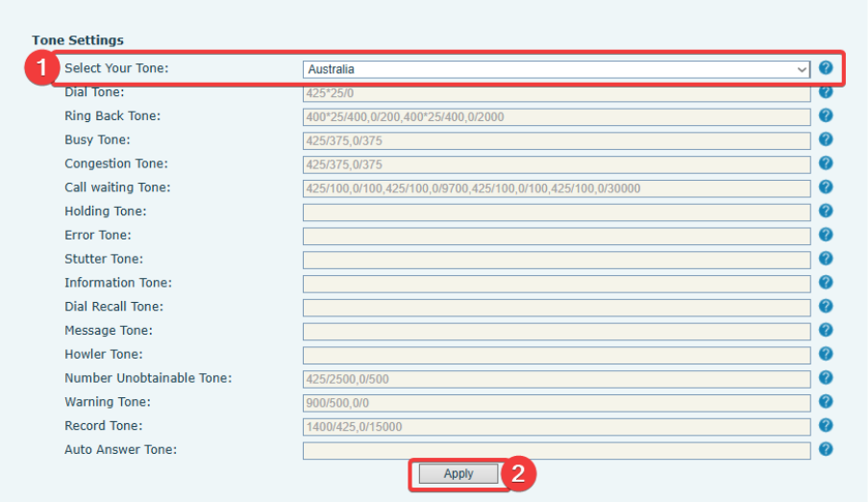
Task: Open the Select Your Tone dropdown
Action: pos(557,69)
